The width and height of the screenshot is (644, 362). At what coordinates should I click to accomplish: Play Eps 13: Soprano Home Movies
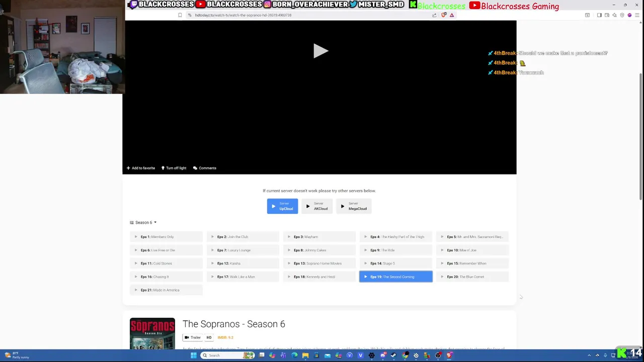[319, 263]
